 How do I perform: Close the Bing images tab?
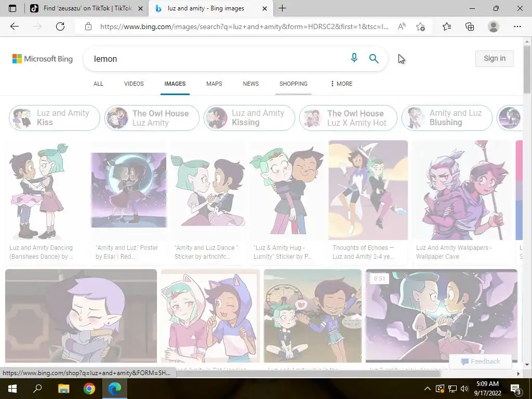[x=265, y=8]
